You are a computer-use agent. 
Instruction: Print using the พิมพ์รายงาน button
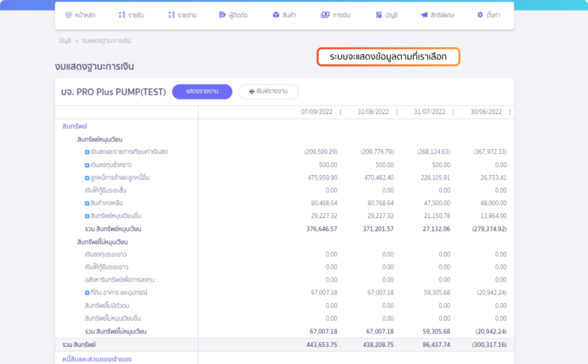[x=269, y=91]
